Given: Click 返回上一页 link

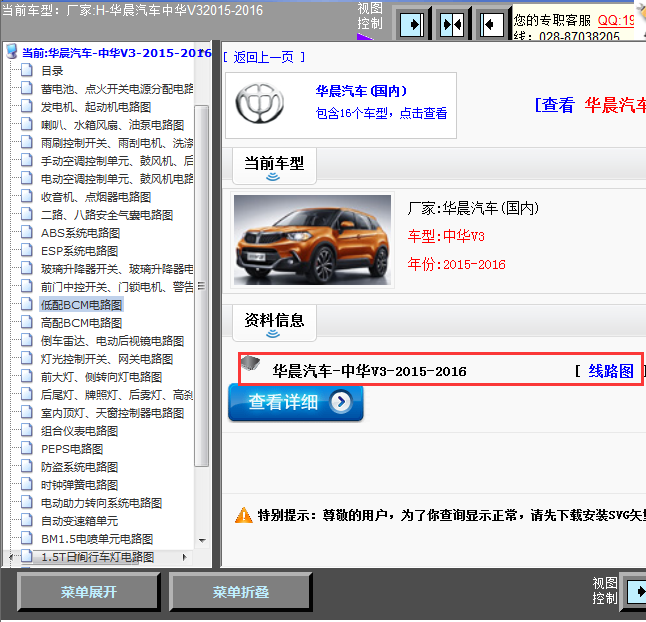Looking at the screenshot, I should 263,57.
